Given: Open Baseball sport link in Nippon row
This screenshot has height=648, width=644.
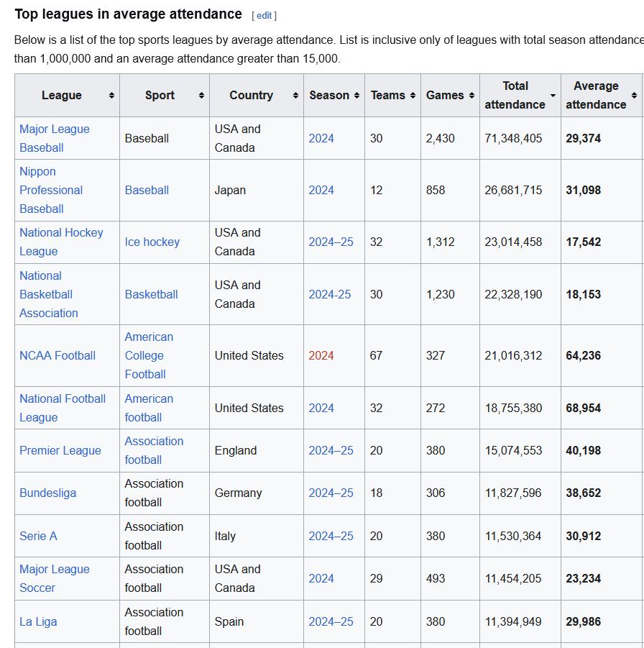Looking at the screenshot, I should click(x=147, y=190).
